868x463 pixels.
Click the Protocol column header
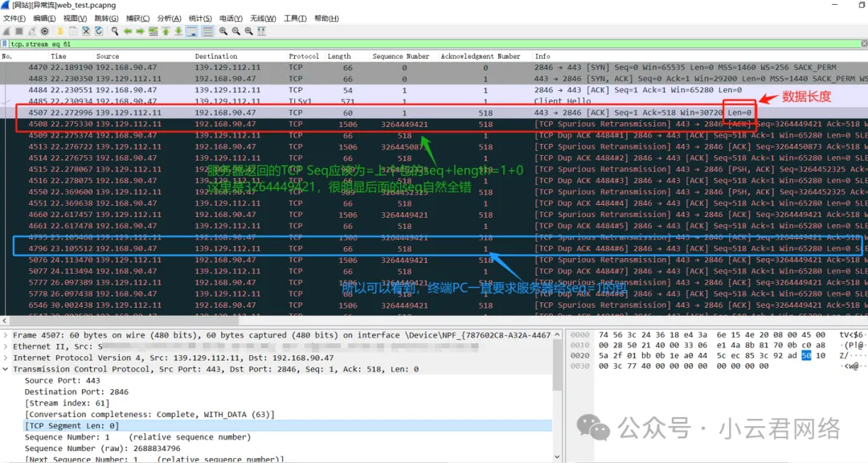pos(304,56)
